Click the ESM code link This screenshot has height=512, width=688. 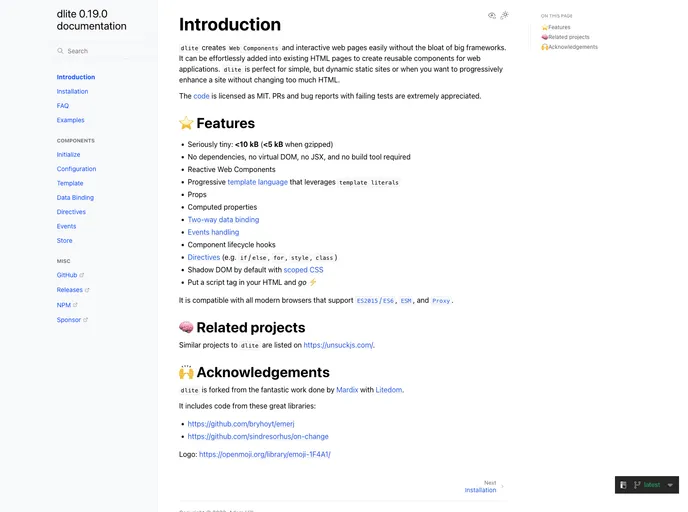click(x=406, y=301)
